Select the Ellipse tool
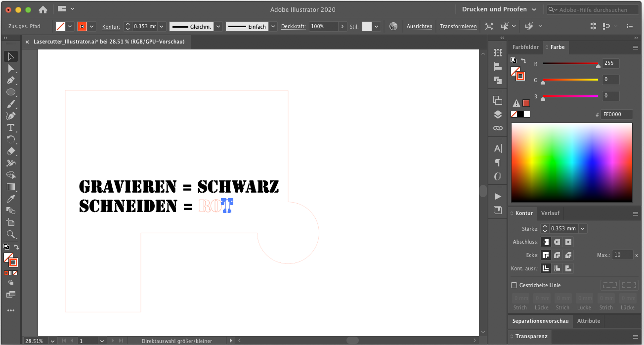 [11, 92]
